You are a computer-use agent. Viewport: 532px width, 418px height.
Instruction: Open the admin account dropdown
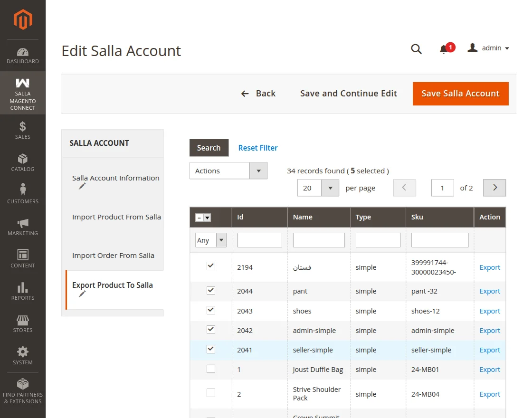tap(489, 48)
